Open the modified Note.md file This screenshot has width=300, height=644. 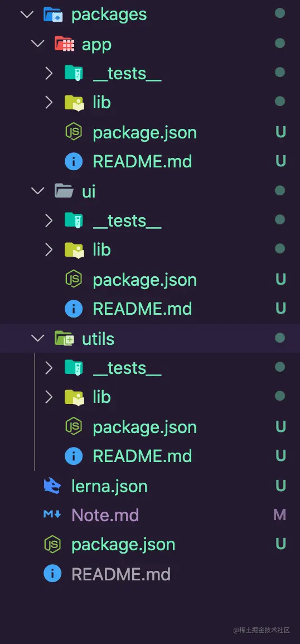[105, 515]
